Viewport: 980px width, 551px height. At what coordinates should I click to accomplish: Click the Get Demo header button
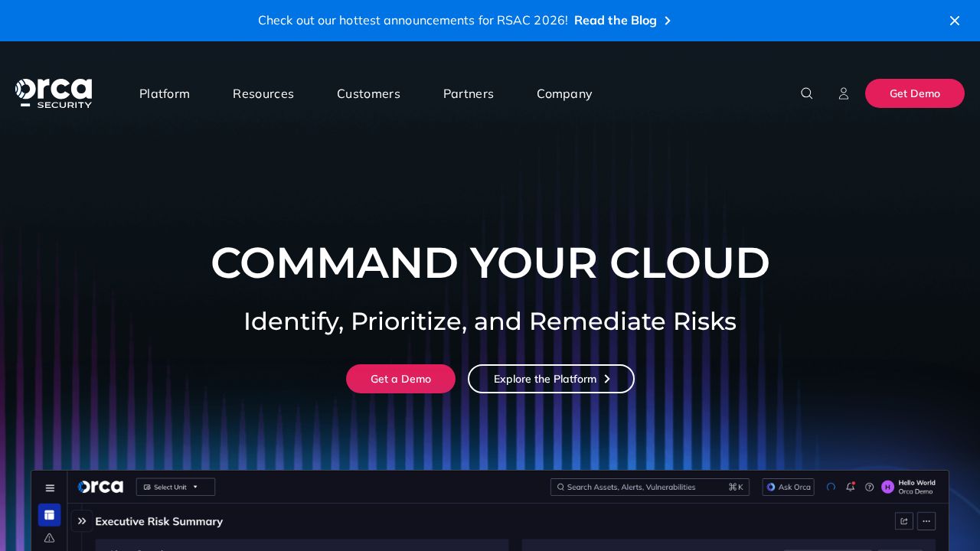pyautogui.click(x=915, y=93)
